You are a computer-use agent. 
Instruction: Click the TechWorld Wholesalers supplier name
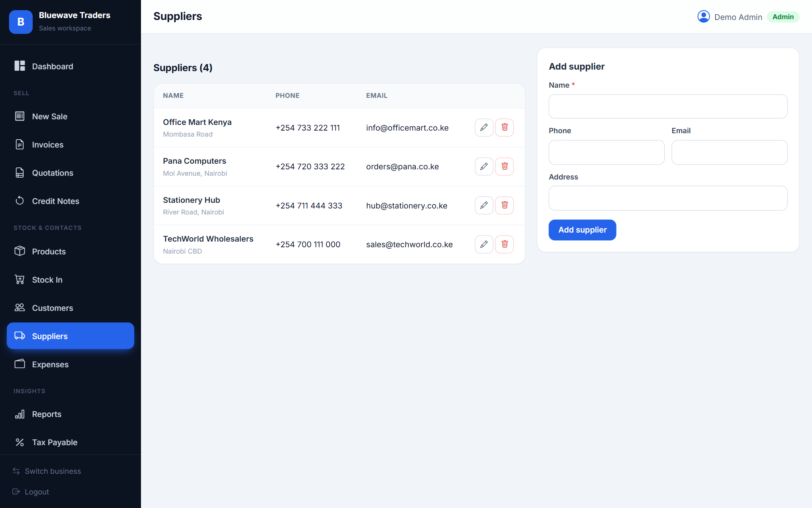click(208, 239)
